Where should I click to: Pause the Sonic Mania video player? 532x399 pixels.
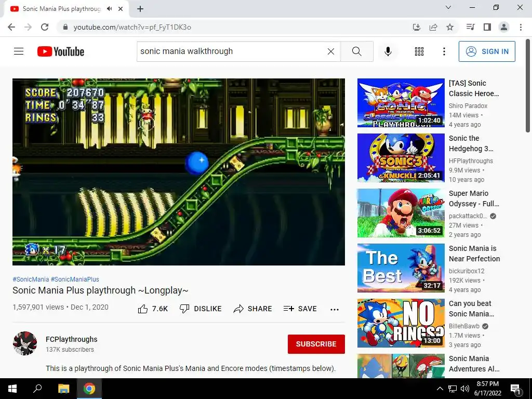click(x=179, y=171)
